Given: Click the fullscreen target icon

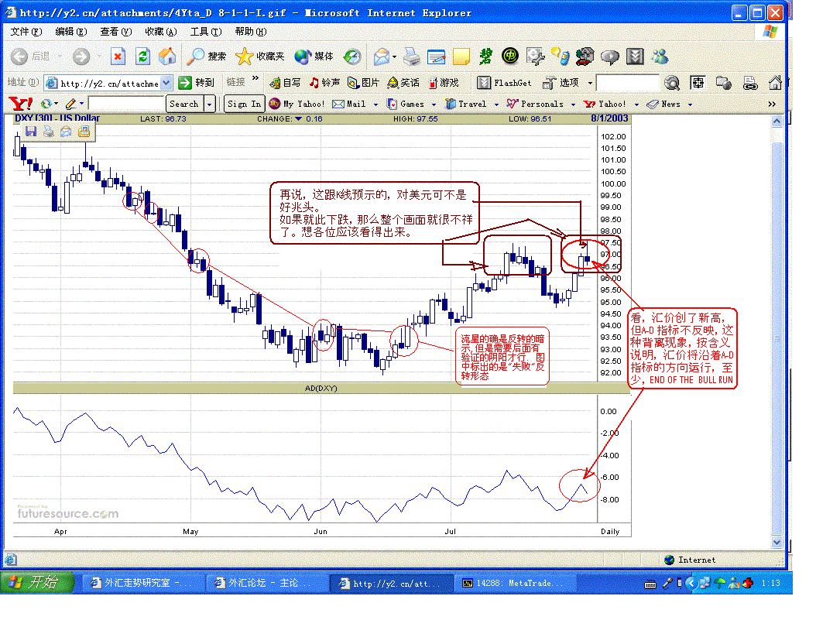Looking at the screenshot, I should [x=698, y=83].
